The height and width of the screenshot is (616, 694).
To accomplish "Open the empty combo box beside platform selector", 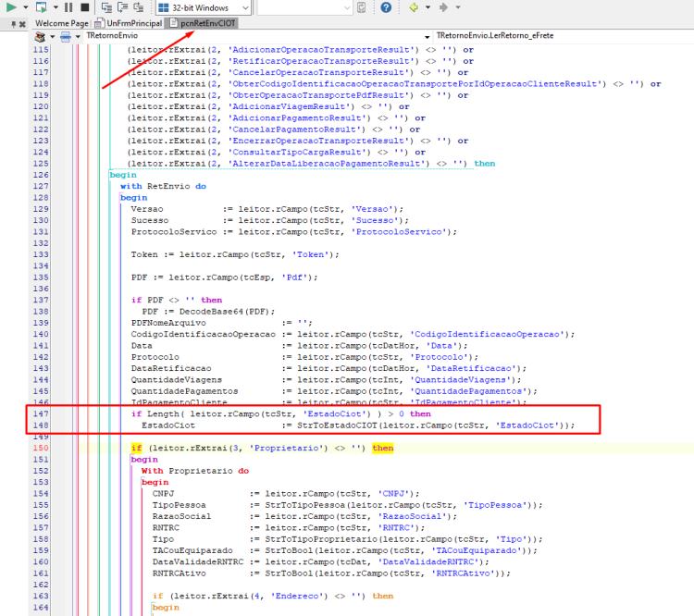I will (304, 7).
